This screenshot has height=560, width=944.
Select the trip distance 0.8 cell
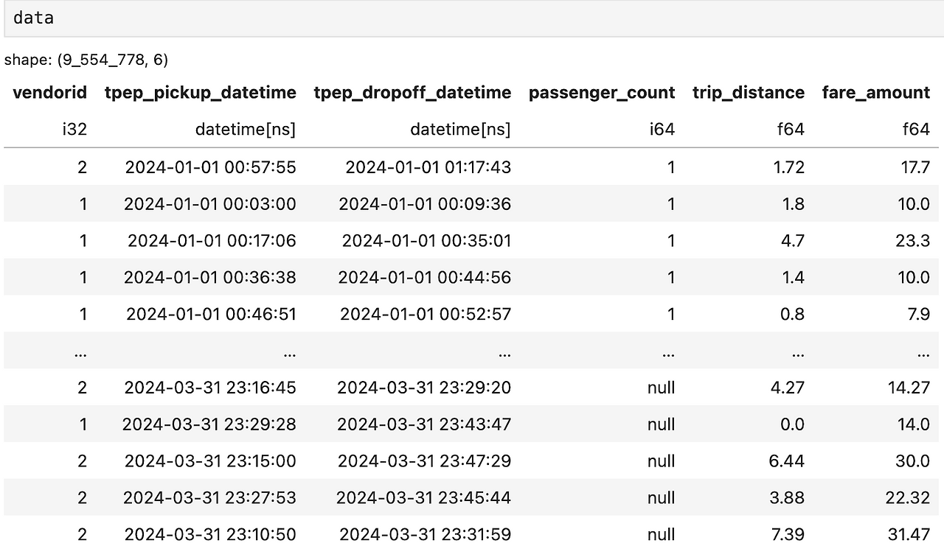coord(793,315)
